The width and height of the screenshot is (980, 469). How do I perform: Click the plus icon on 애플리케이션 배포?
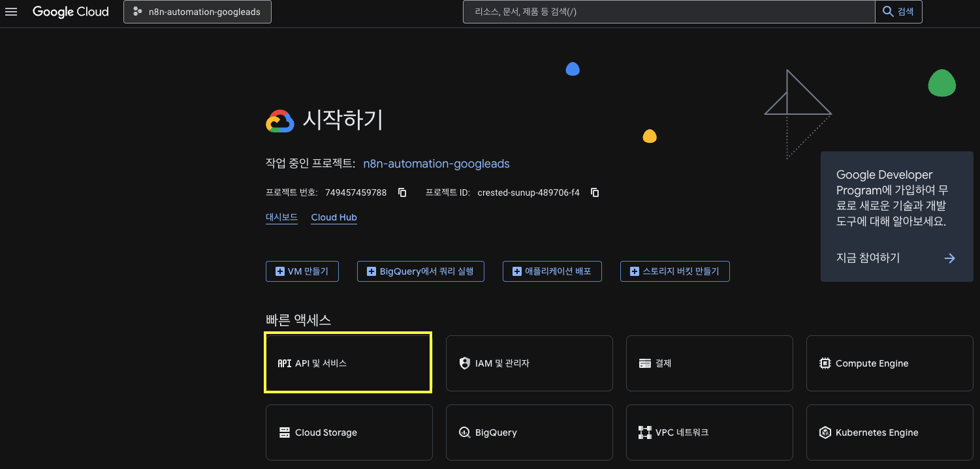tap(517, 271)
